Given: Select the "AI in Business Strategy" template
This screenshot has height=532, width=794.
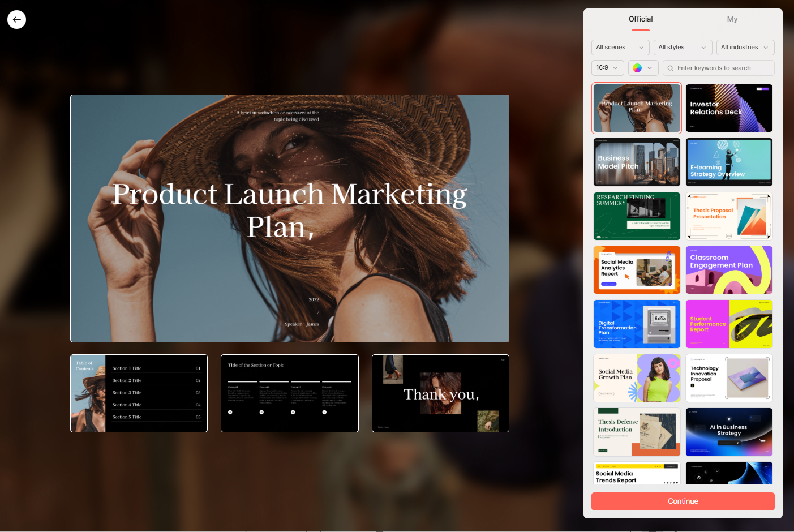Looking at the screenshot, I should tap(729, 432).
